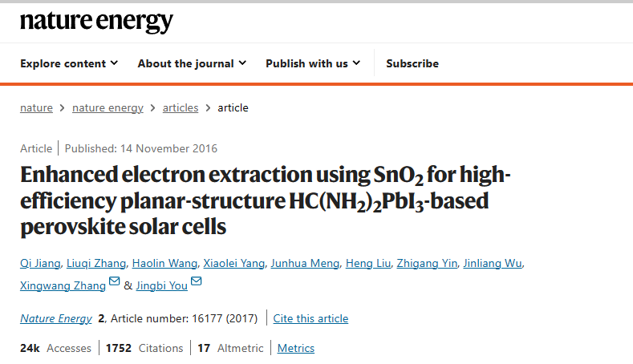Screen dimensions: 633x364
Task: Click envelope icon next to Xingwang Zhang
Action: pyautogui.click(x=115, y=283)
